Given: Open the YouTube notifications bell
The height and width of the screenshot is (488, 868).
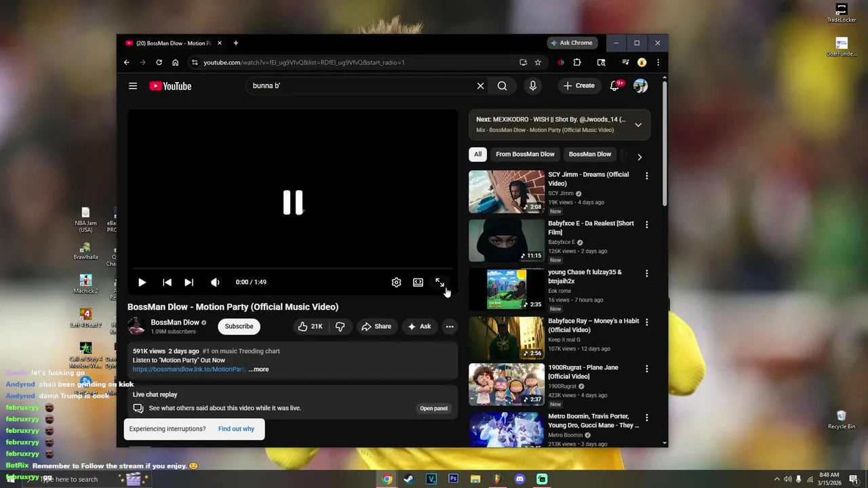Looking at the screenshot, I should [x=615, y=86].
